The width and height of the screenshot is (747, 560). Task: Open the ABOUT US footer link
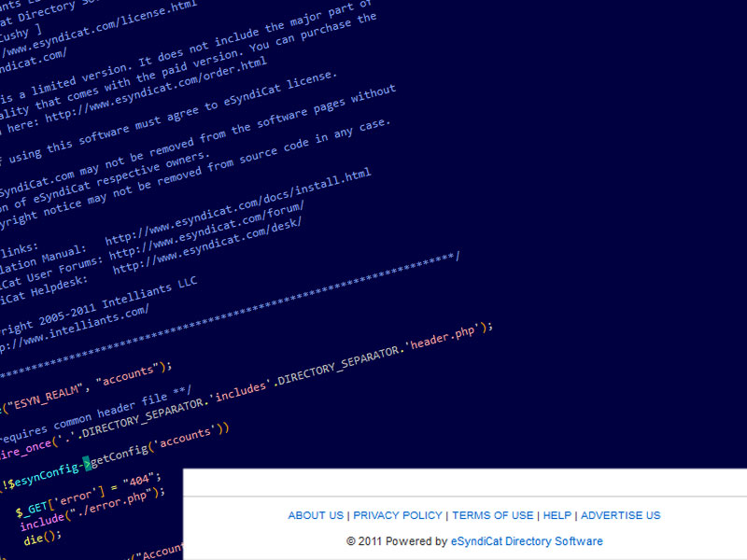pyautogui.click(x=316, y=515)
